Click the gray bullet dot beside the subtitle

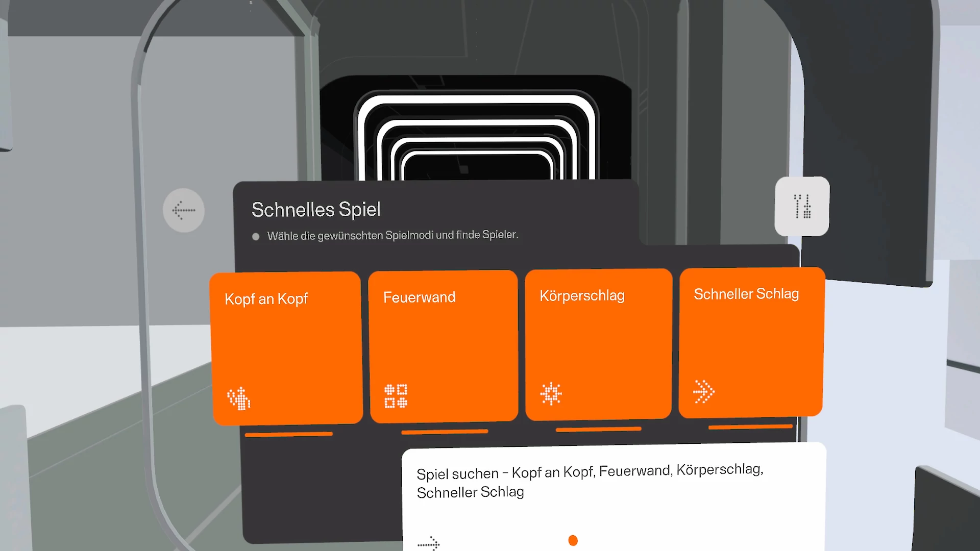256,237
